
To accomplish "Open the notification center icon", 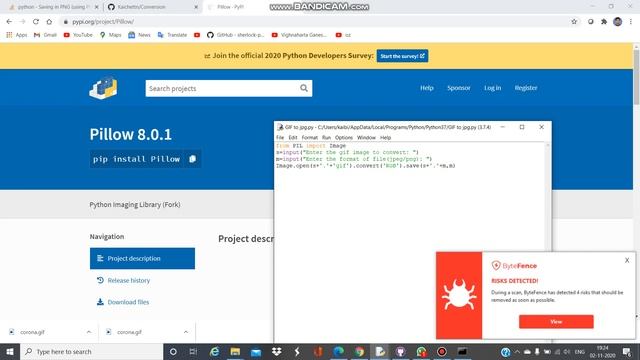I will 627,351.
